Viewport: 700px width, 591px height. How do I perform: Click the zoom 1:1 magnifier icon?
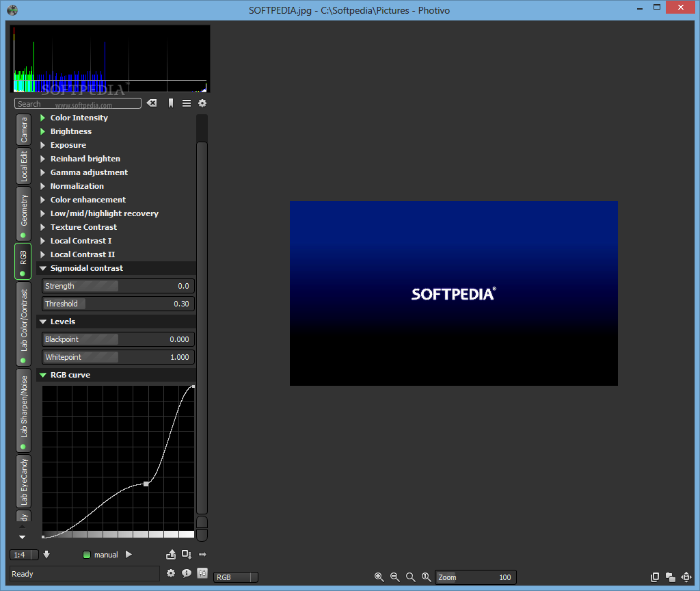(427, 577)
